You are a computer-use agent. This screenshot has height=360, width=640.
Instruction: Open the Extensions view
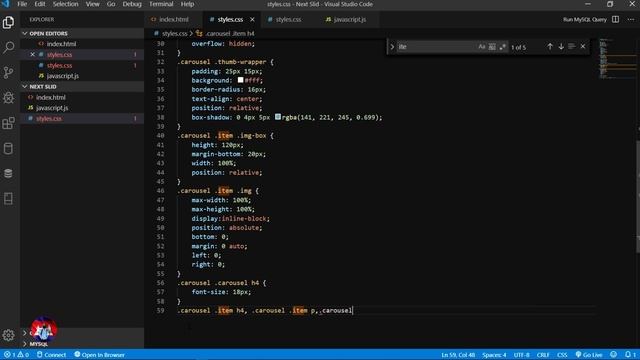[x=9, y=123]
